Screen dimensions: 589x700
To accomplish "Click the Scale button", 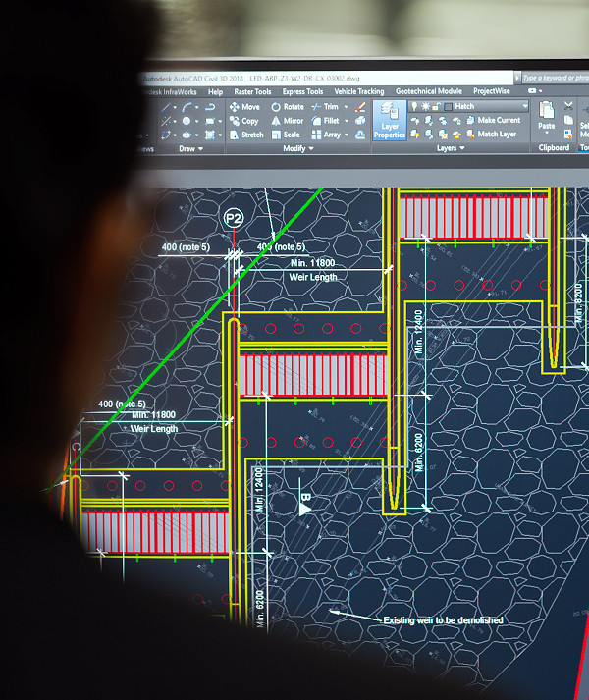I will pyautogui.click(x=286, y=135).
